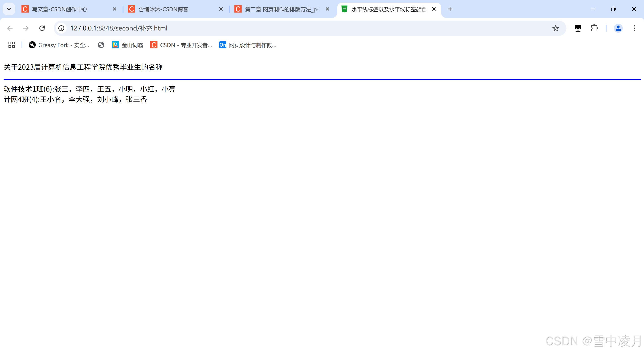
Task: Click the browser back arrow
Action: [10, 28]
